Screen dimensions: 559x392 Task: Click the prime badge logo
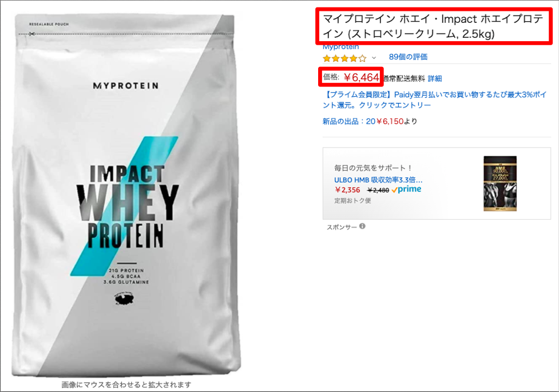tap(406, 189)
